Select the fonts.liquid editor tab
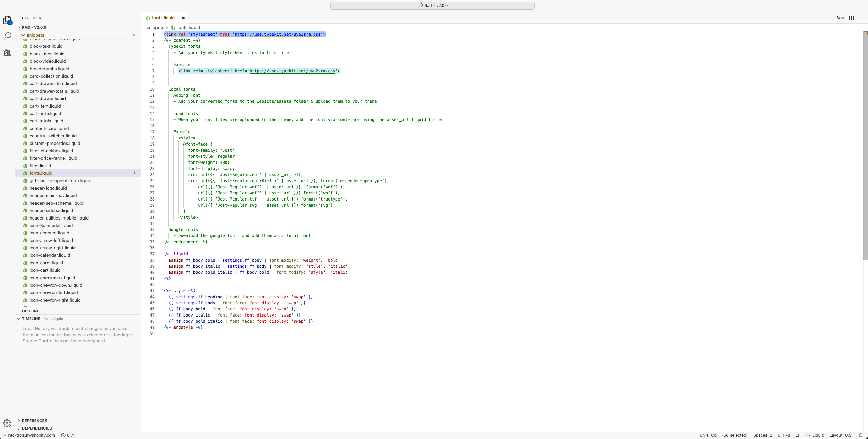 tap(163, 18)
